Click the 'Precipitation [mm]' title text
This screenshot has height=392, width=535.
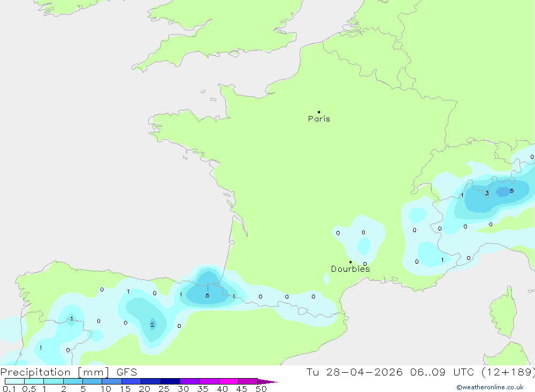[x=55, y=372]
